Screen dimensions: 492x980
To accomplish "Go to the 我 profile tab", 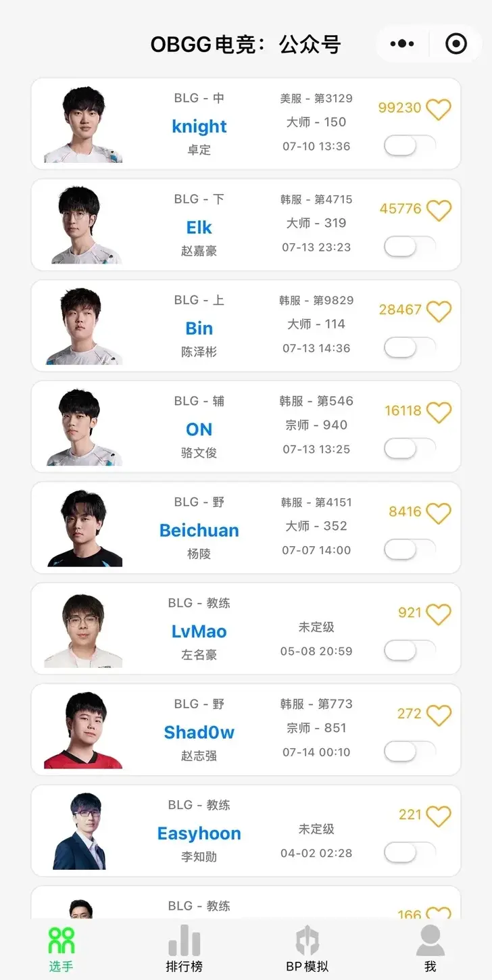I will pos(430,948).
